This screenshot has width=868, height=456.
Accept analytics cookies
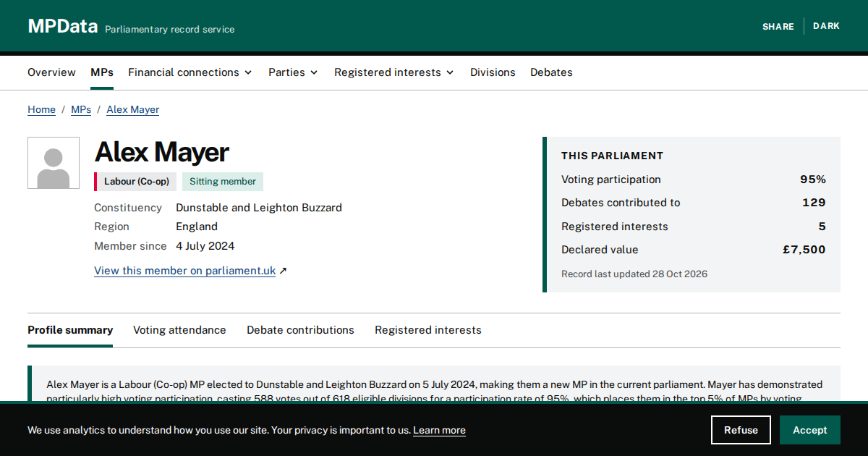tap(809, 430)
